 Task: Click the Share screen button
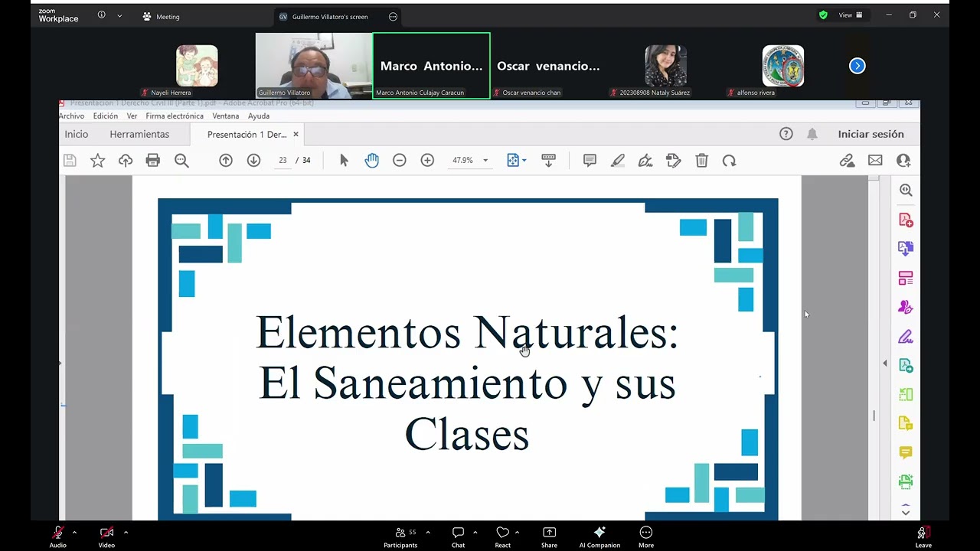coord(549,536)
